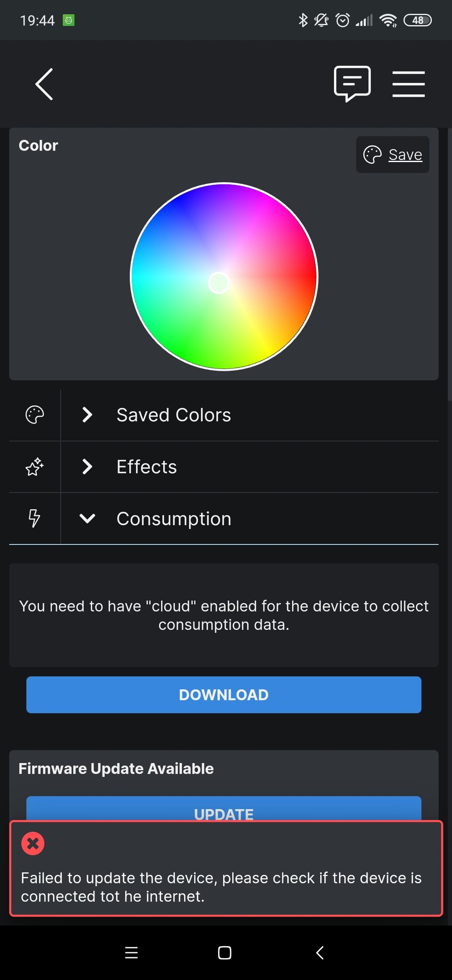Go back using the top-left arrow
Image resolution: width=452 pixels, height=980 pixels.
click(x=44, y=84)
